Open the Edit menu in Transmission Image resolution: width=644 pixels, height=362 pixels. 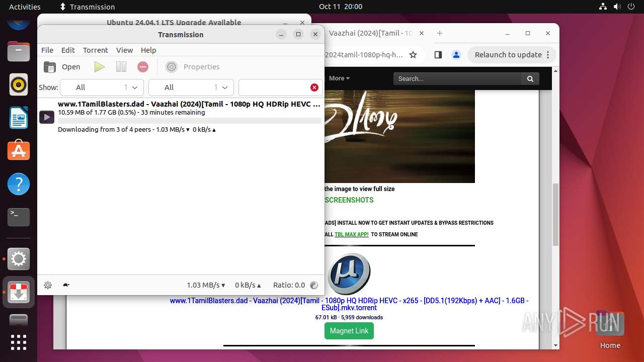(68, 50)
